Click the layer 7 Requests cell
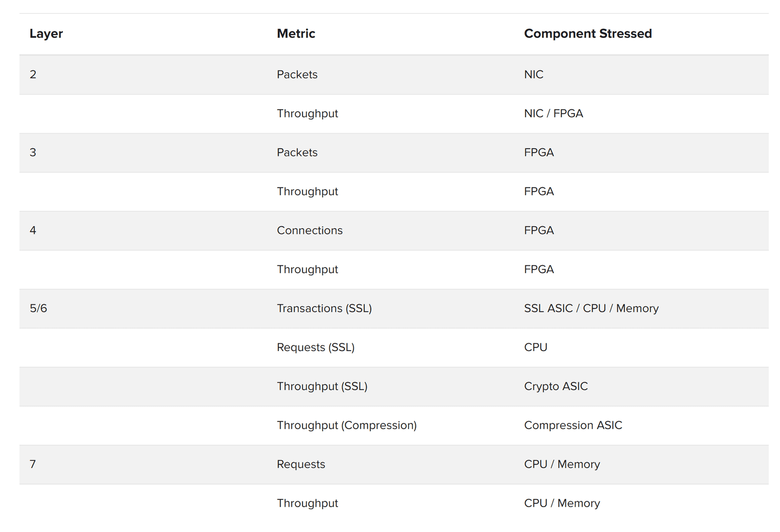 (300, 464)
